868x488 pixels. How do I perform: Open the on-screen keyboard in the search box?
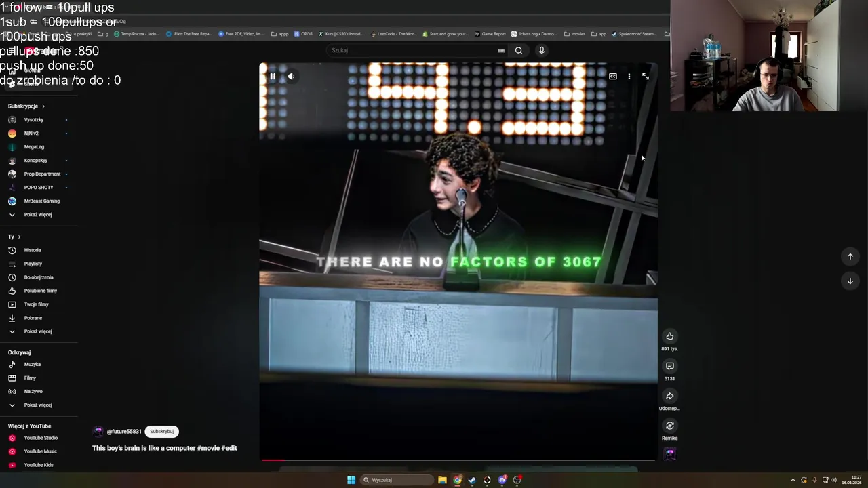click(x=501, y=50)
